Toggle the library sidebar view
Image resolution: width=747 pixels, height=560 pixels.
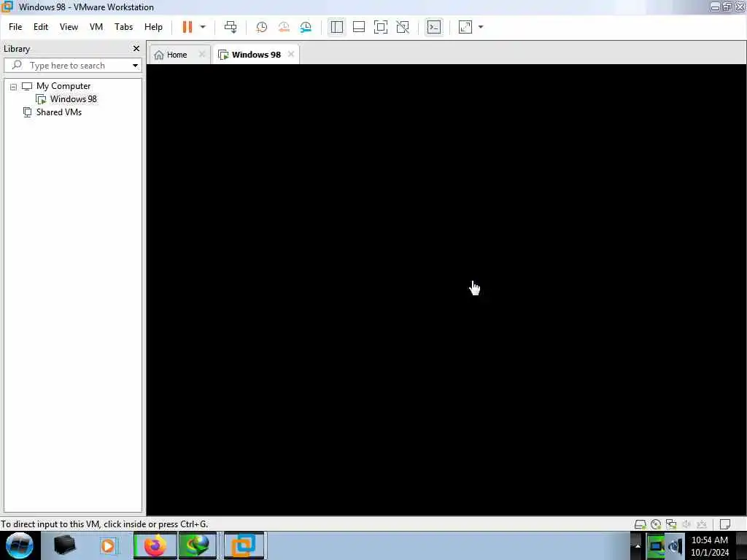point(337,27)
